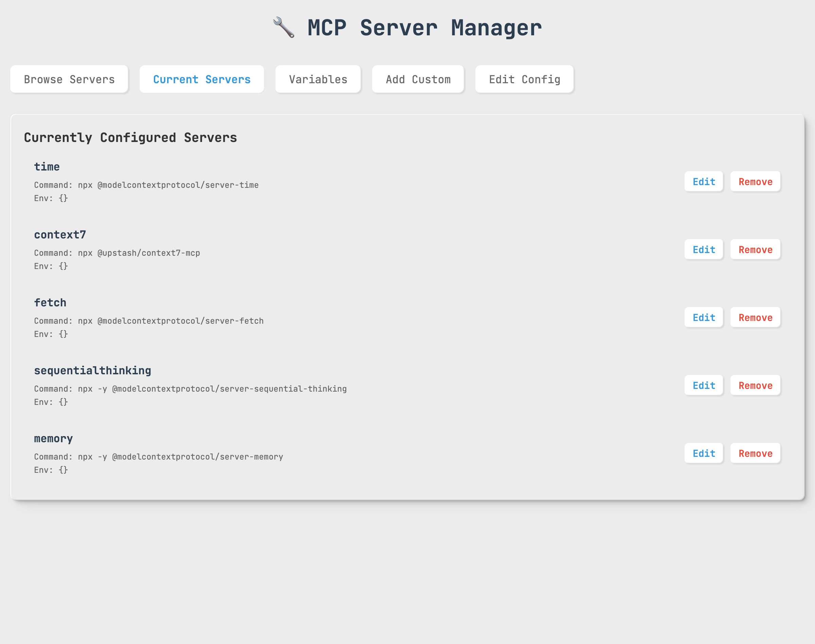This screenshot has width=815, height=644.
Task: Remove the fetch server
Action: click(755, 318)
